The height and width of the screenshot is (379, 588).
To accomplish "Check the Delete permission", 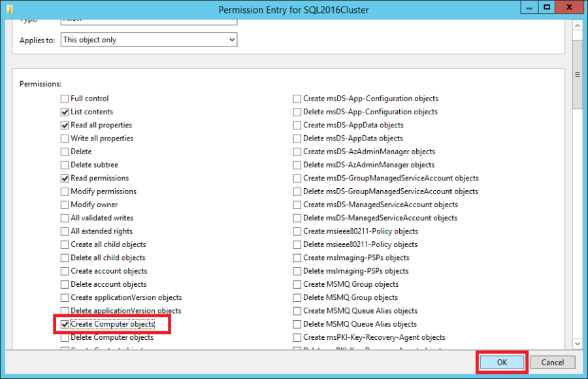I will pos(64,151).
